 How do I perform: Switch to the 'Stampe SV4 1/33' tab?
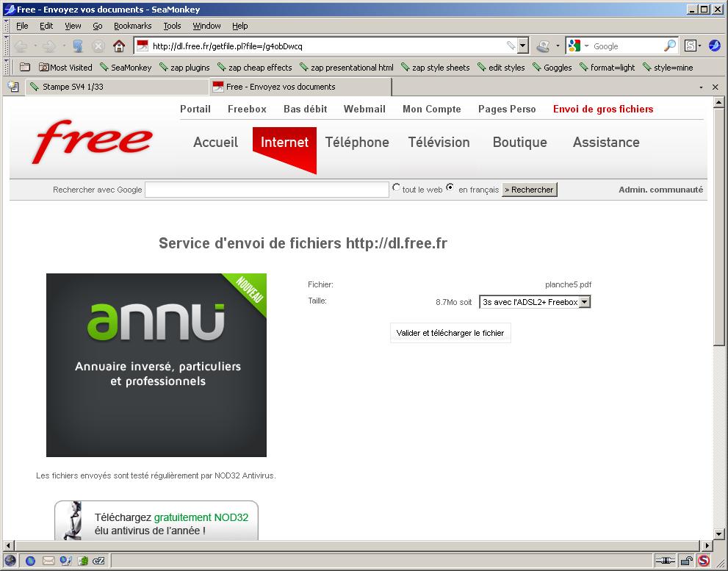tap(116, 87)
